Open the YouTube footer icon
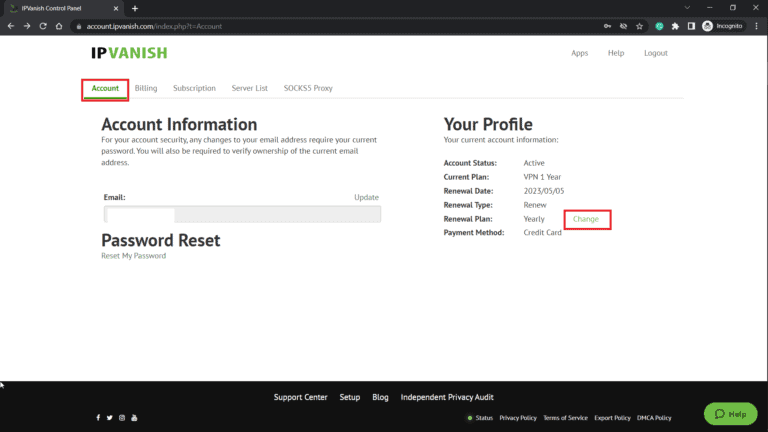This screenshot has width=768, height=432. coord(134,417)
